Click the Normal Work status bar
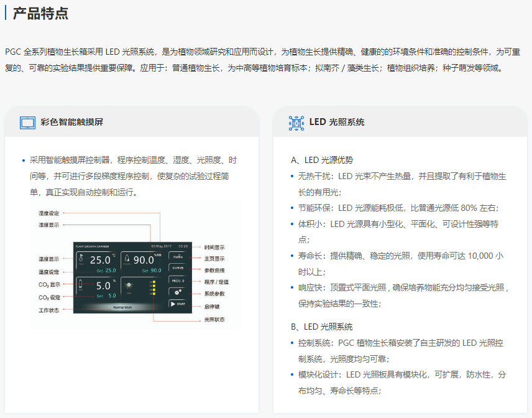The height and width of the screenshot is (418, 532). [x=122, y=307]
